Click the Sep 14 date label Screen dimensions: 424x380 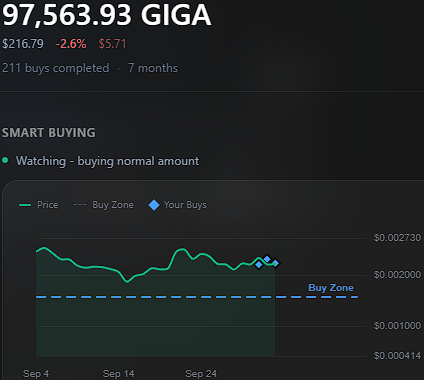(x=119, y=374)
